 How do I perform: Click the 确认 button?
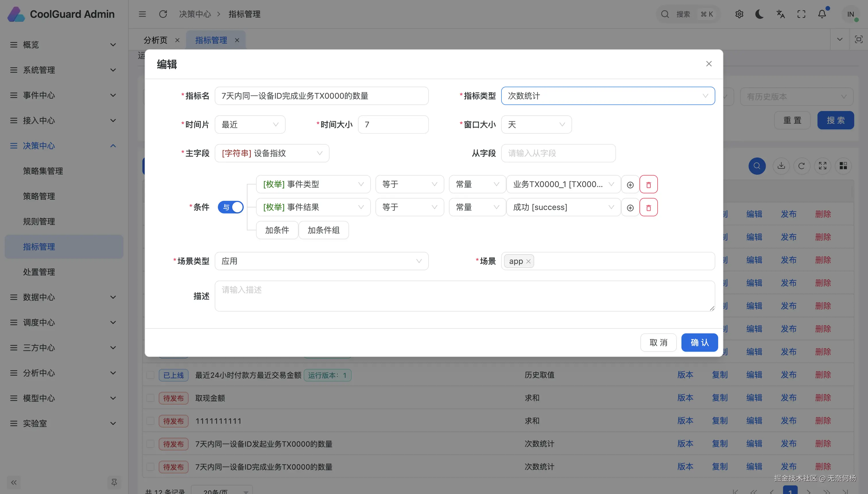699,342
